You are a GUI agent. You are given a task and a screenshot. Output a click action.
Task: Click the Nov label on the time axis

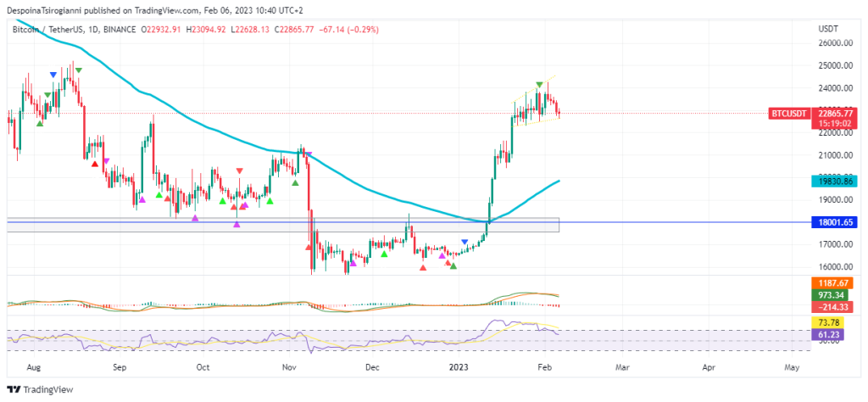pos(289,368)
